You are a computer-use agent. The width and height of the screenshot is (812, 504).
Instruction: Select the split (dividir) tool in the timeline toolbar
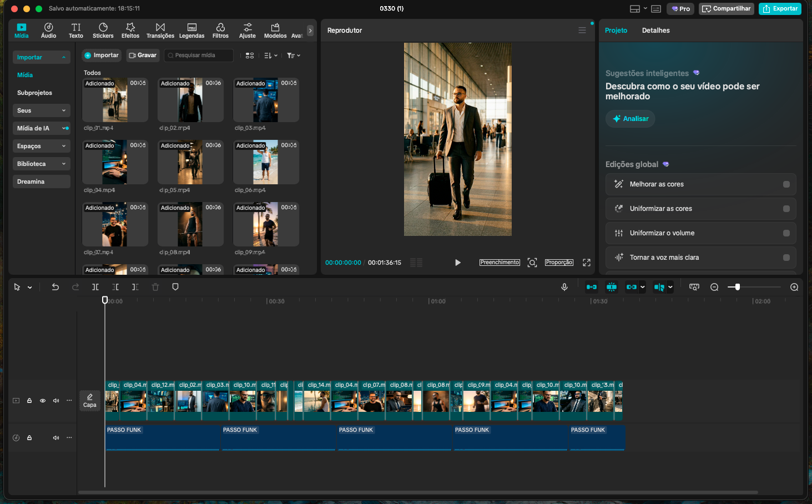[95, 287]
